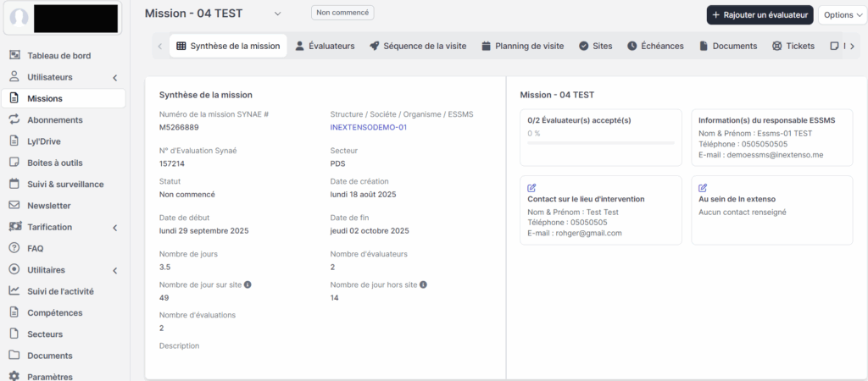Viewport: 868px width, 381px height.
Task: Click info icon next to Nombre de jour sur site
Action: (x=248, y=285)
